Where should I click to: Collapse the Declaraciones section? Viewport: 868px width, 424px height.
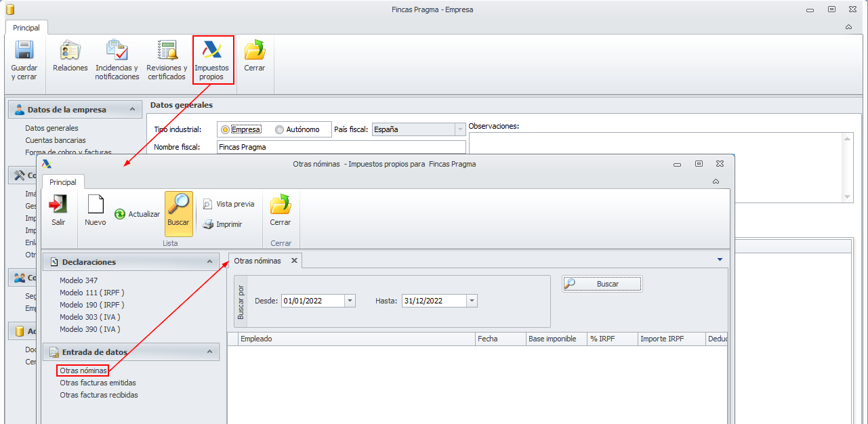[209, 261]
